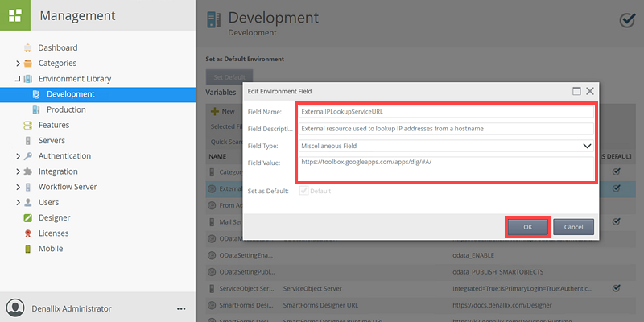Image resolution: width=644 pixels, height=322 pixels.
Task: Click the NAME column header
Action: point(217,156)
